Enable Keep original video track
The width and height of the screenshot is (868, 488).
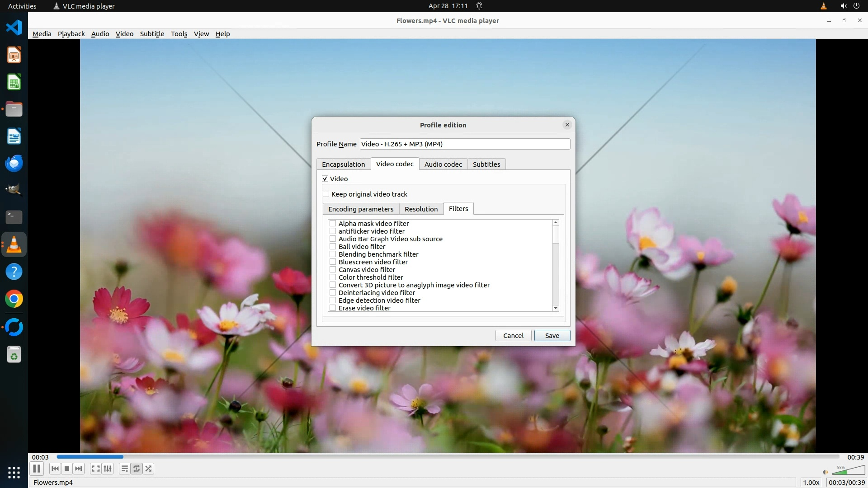coord(326,194)
